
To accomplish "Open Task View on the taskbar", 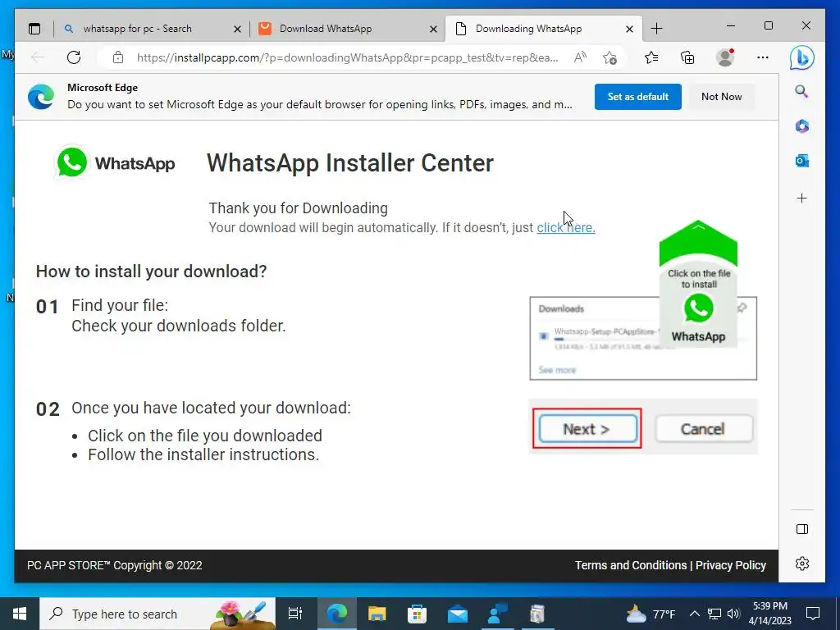I will (x=295, y=614).
